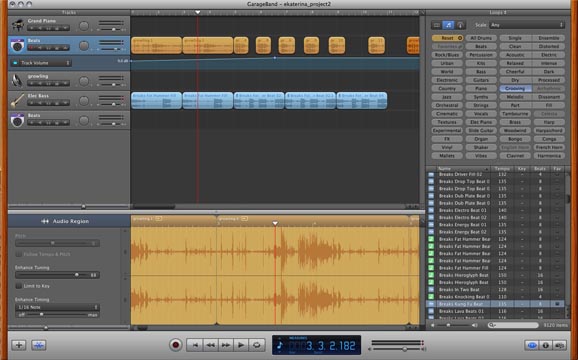The image size is (578, 360).
Task: Click the blue loop icon for Breaks Electro Beat 01
Action: [431, 210]
